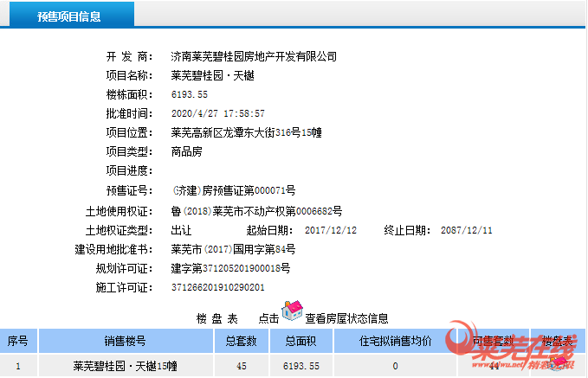This screenshot has width=588, height=378.
Task: Select project location 莱芜高新区龙潭东大街316号15幢
Action: tap(247, 132)
